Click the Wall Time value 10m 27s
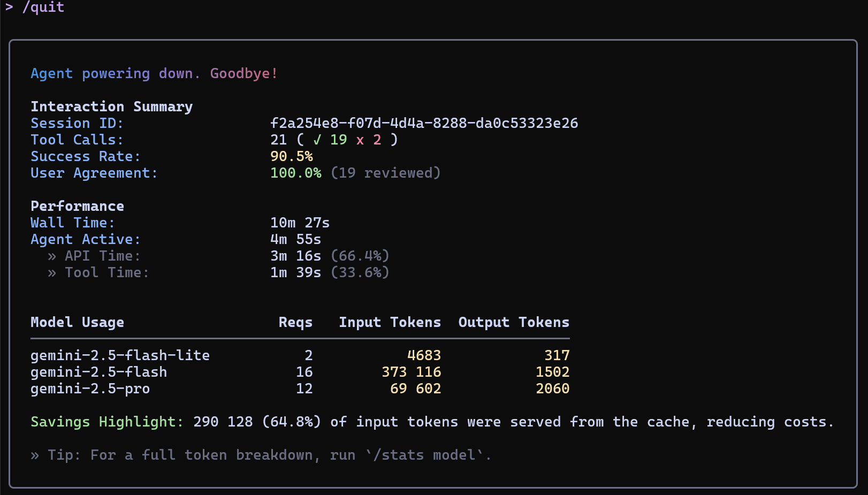This screenshot has width=868, height=495. (x=300, y=223)
